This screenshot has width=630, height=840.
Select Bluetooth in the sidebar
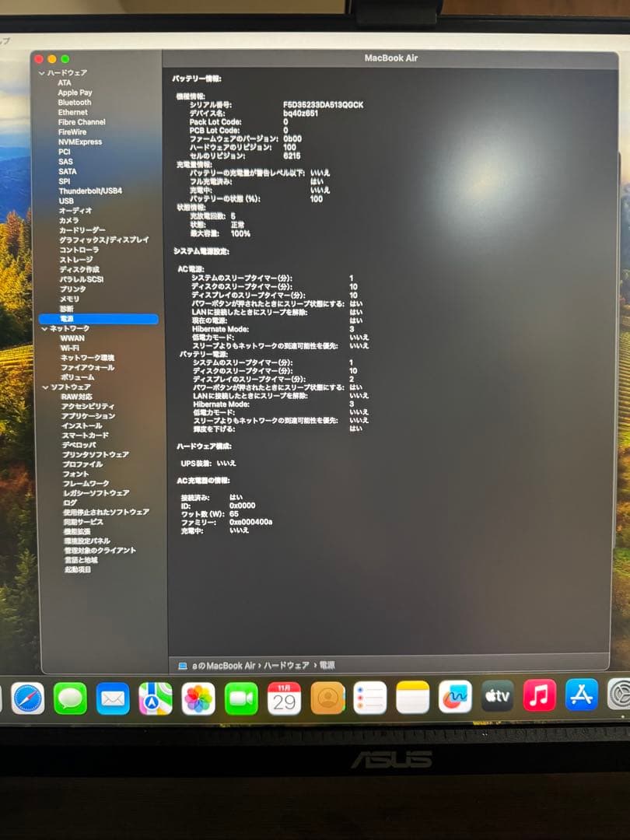74,102
